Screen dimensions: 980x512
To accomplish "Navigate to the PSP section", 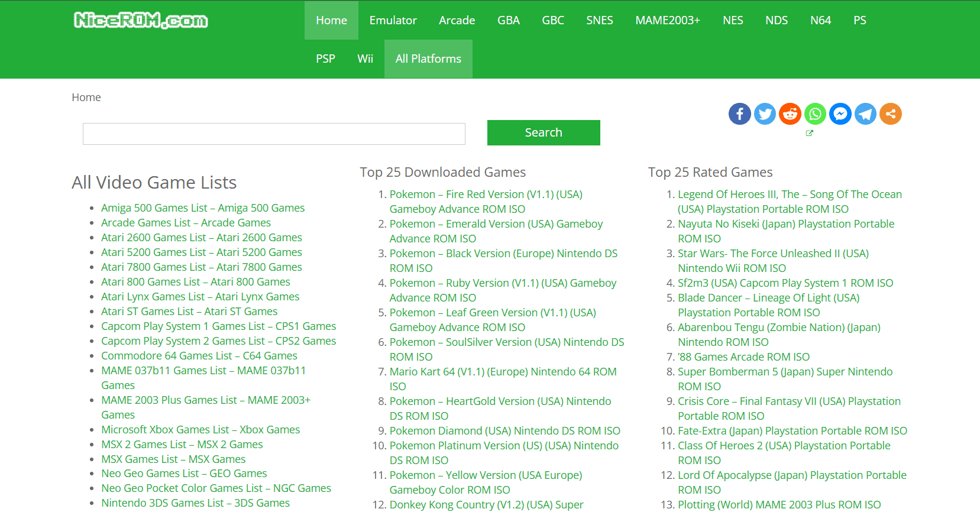I will point(325,59).
